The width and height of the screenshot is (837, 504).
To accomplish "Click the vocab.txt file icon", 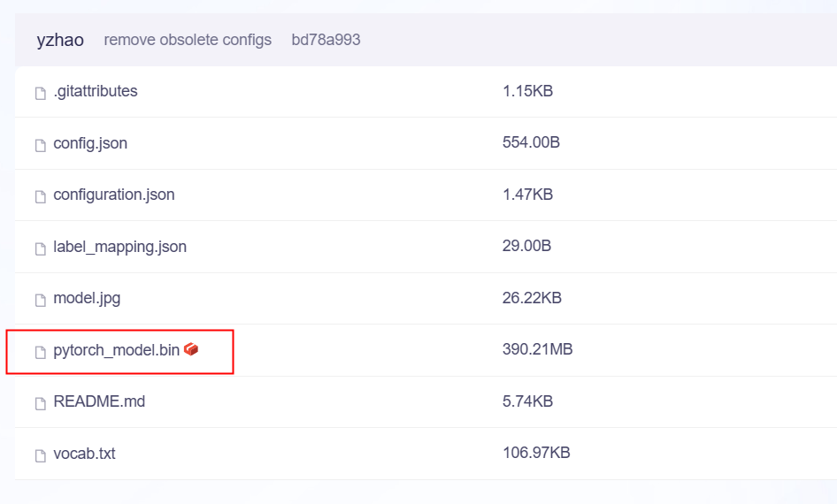I will (40, 455).
